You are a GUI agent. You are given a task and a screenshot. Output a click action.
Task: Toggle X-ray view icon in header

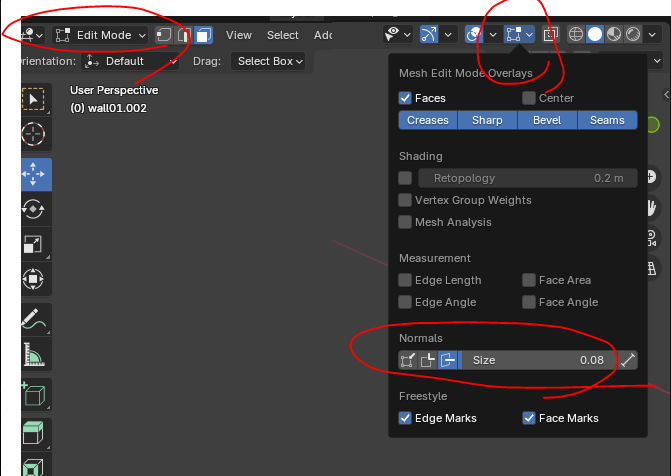pos(550,35)
